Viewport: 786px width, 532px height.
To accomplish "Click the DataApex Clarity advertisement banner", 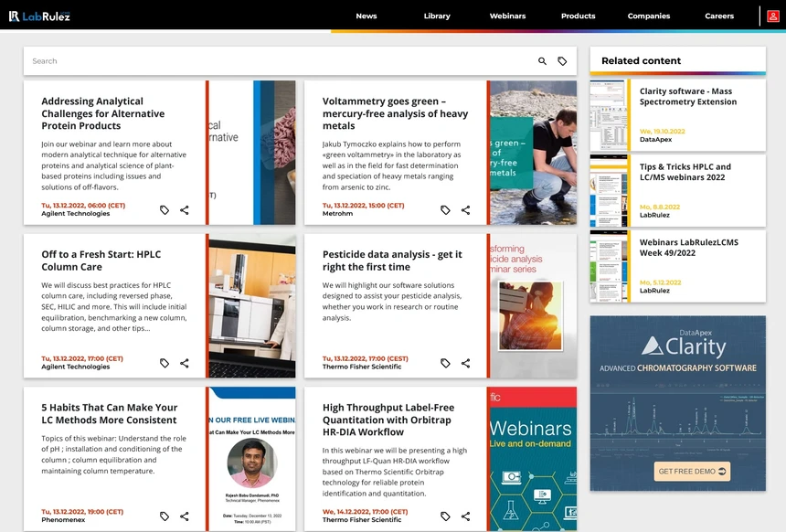I will coord(678,403).
